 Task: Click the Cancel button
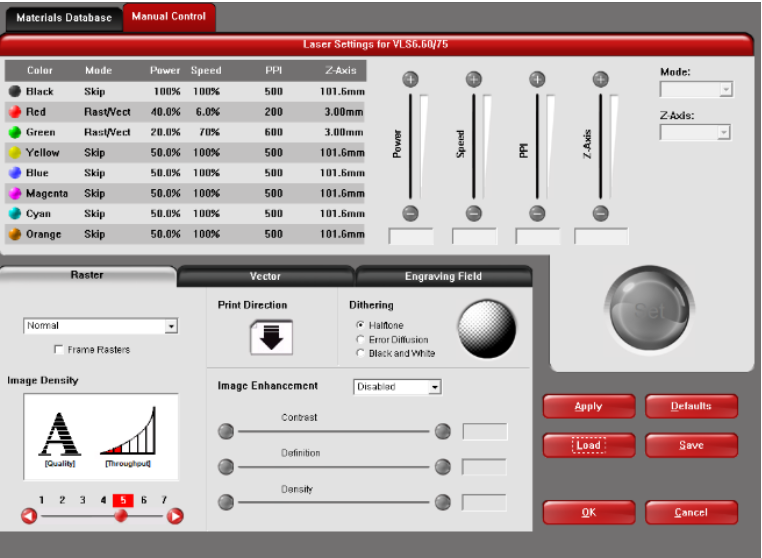click(x=691, y=512)
